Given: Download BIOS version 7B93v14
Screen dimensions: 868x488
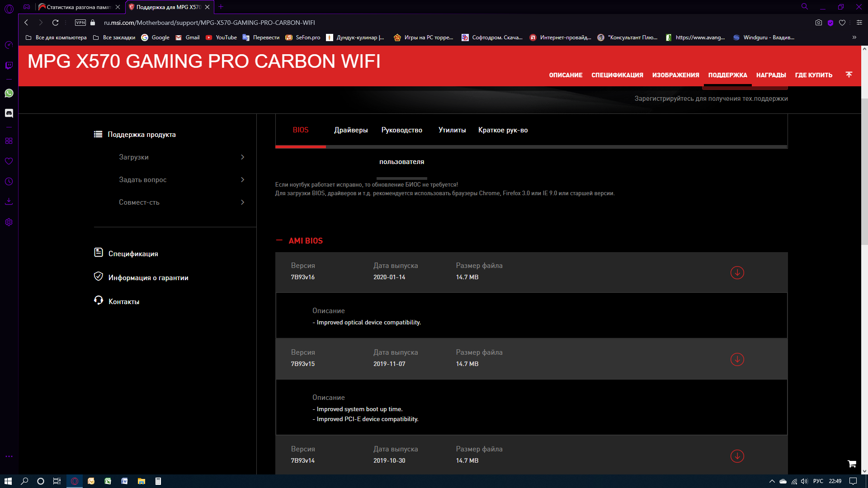Looking at the screenshot, I should tap(737, 456).
